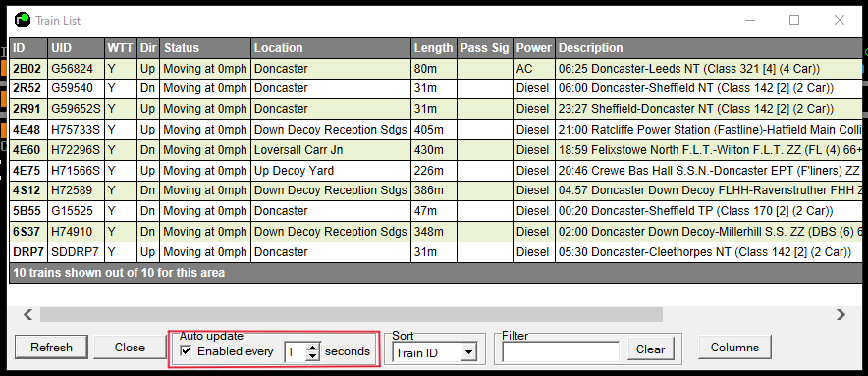868x376 pixels.
Task: Select train ID 4S12
Action: point(27,190)
